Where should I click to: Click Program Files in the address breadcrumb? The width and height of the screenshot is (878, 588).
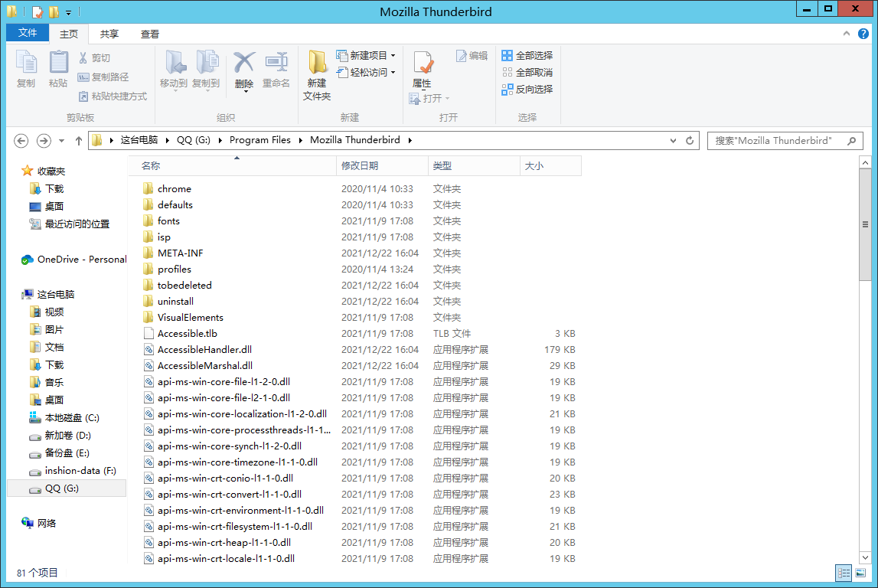coord(259,140)
